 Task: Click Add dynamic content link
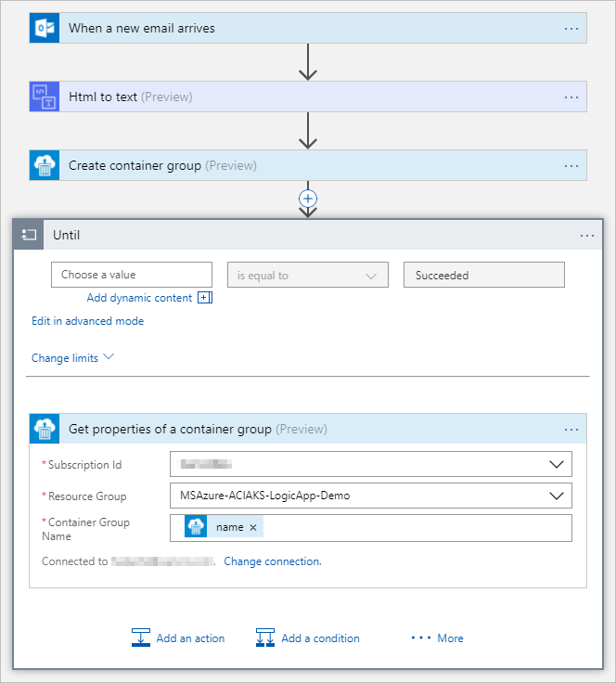pyautogui.click(x=139, y=298)
